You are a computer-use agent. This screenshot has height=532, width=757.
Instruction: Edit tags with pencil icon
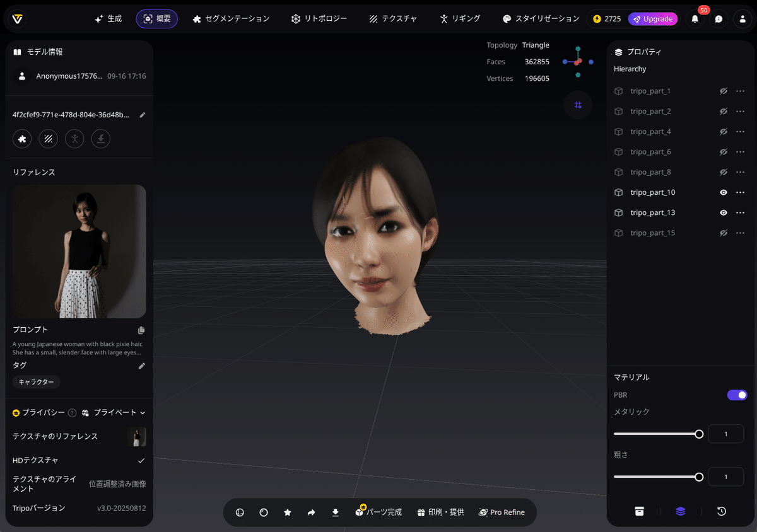pyautogui.click(x=142, y=366)
